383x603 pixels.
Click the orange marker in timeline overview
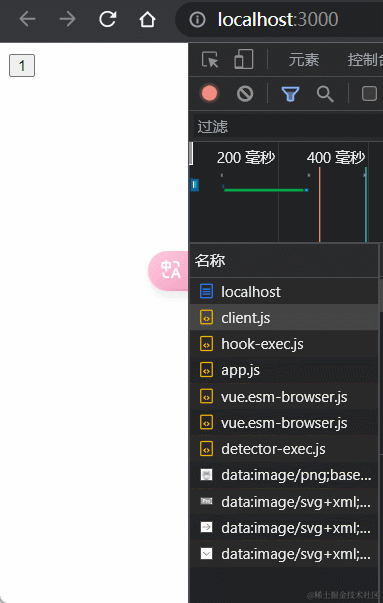coord(320,204)
